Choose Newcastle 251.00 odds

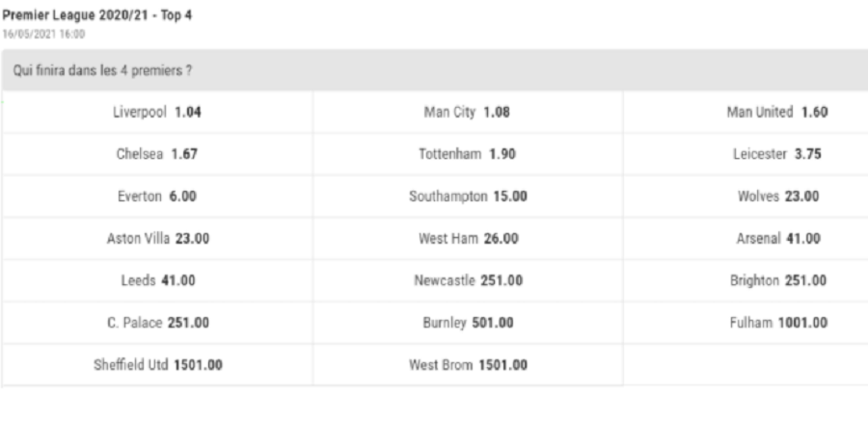pyautogui.click(x=468, y=280)
